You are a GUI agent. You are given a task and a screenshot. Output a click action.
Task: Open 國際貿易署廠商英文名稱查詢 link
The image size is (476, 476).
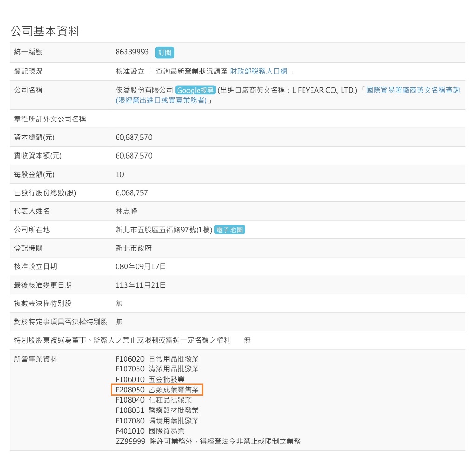tap(413, 90)
